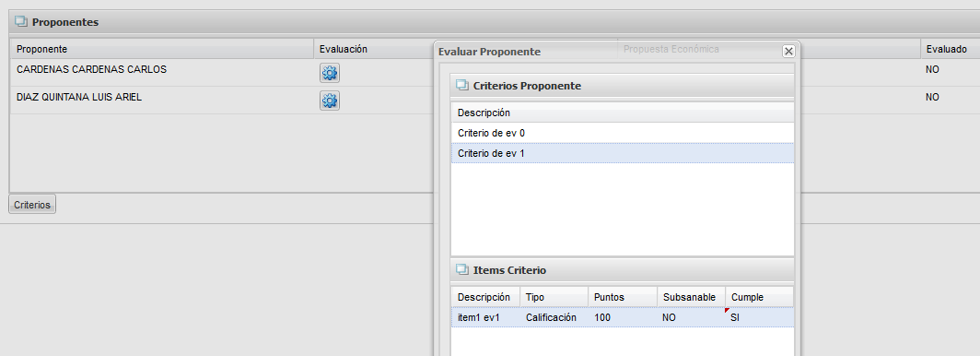Click Descripción header in Criterios Proponente grid

(x=623, y=113)
